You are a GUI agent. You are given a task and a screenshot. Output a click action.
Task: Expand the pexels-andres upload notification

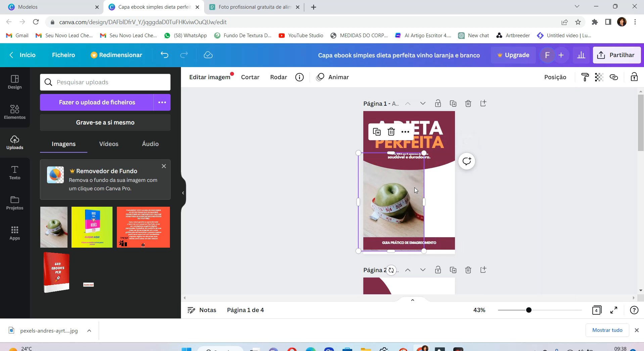[89, 331]
